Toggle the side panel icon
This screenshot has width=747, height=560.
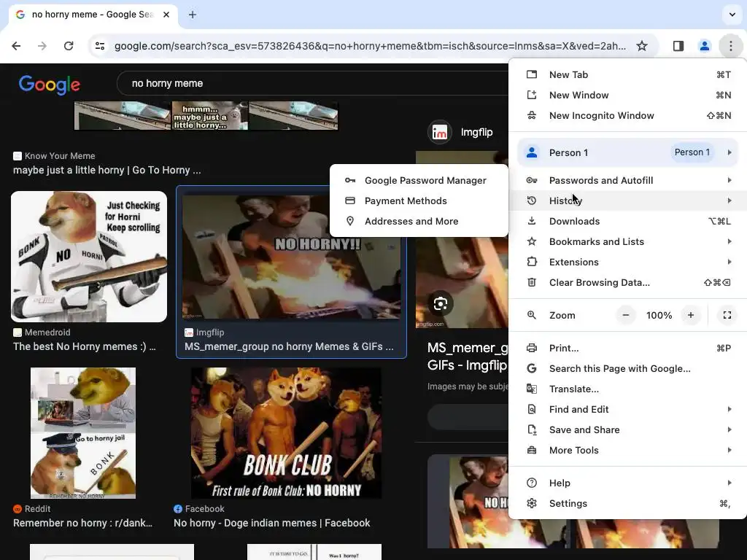pos(678,46)
